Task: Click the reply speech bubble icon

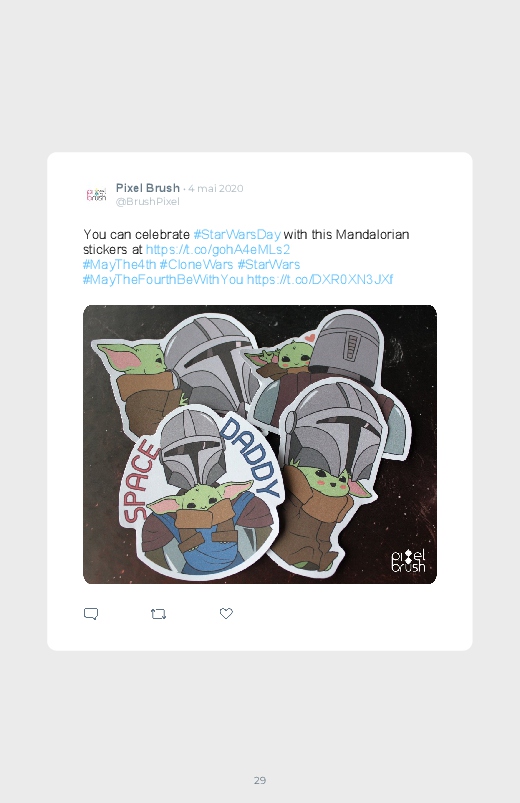Action: tap(91, 614)
